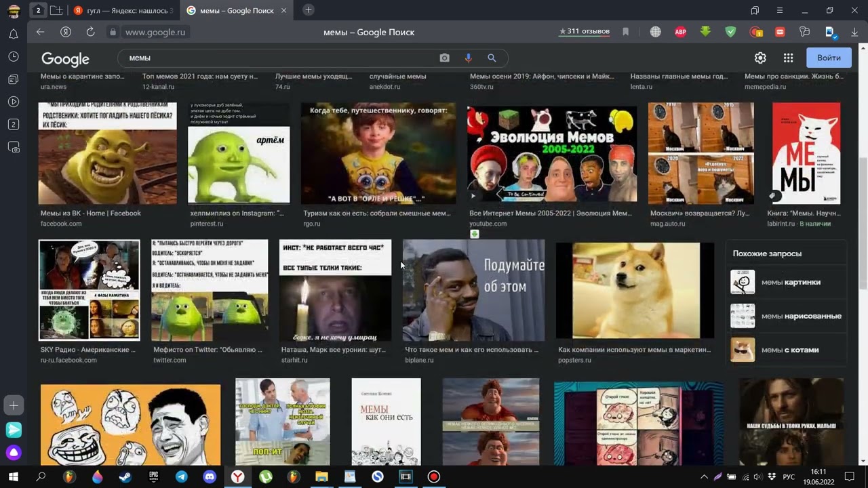
Task: Click the plus button in browser sidebar
Action: (x=14, y=405)
